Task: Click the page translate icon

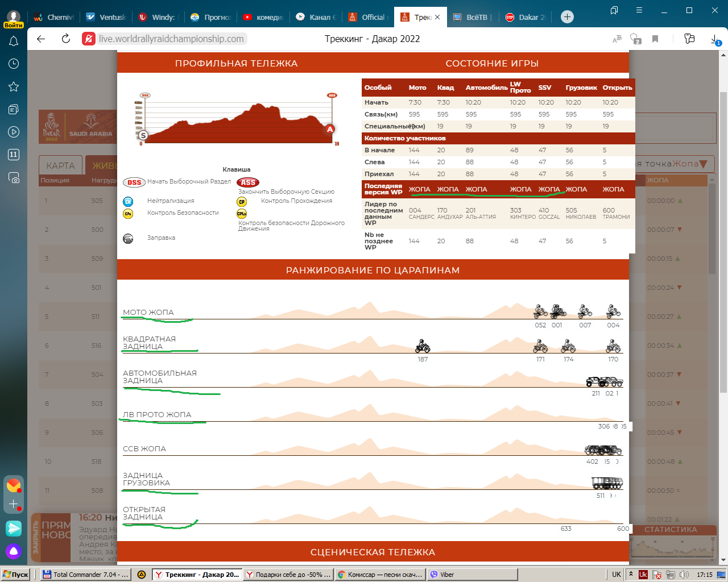Action: (x=617, y=39)
